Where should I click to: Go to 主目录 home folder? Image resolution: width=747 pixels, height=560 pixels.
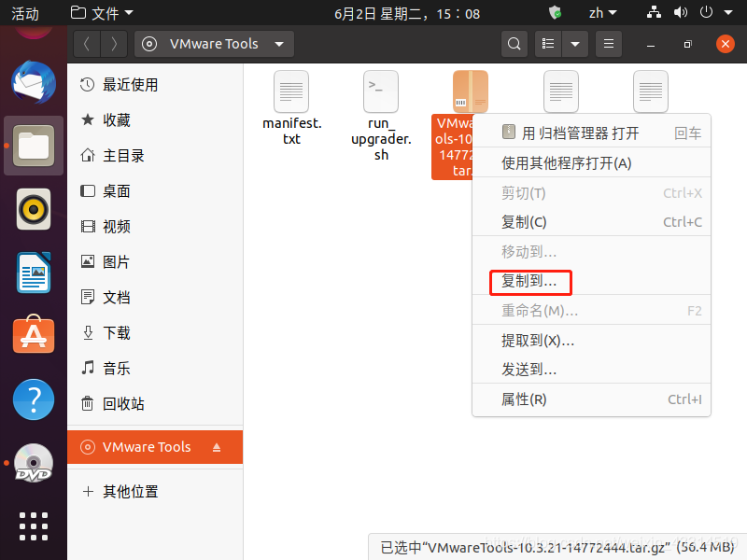pyautogui.click(x=155, y=156)
